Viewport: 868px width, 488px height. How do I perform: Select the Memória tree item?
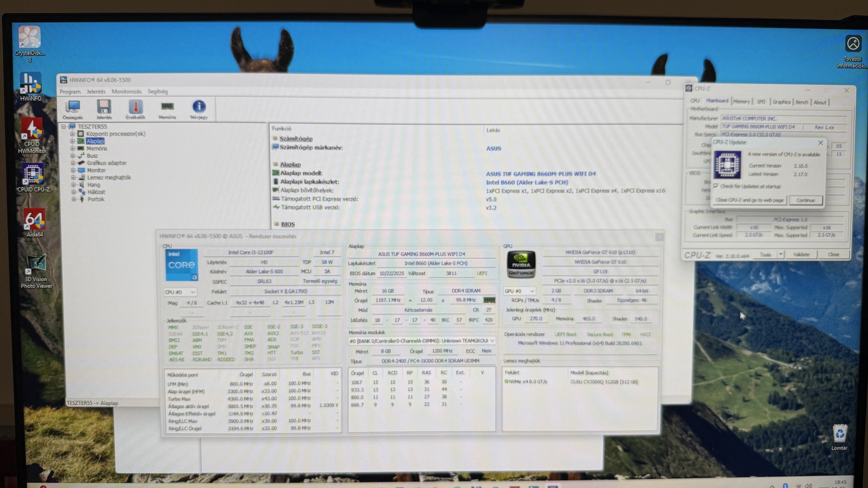coord(97,149)
